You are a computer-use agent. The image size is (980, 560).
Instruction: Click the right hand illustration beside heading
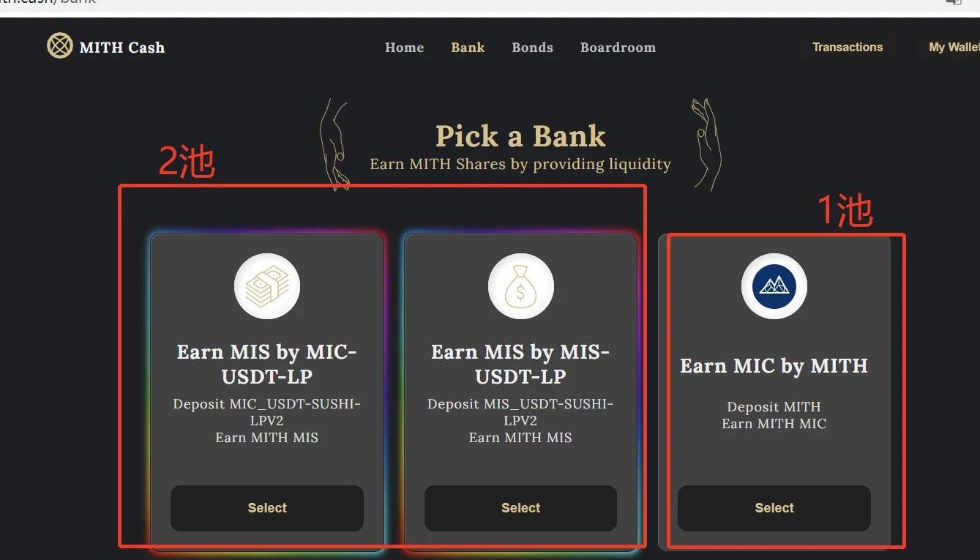[706, 143]
